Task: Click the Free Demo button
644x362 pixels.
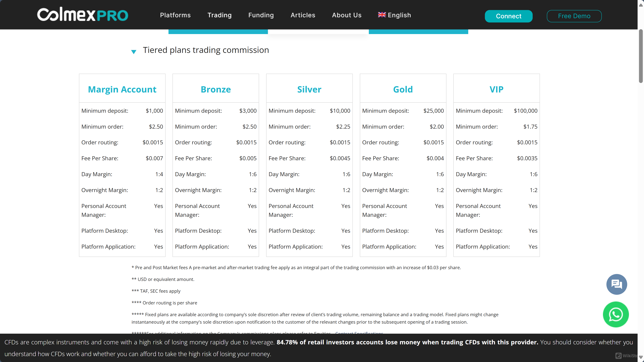Action: [574, 16]
